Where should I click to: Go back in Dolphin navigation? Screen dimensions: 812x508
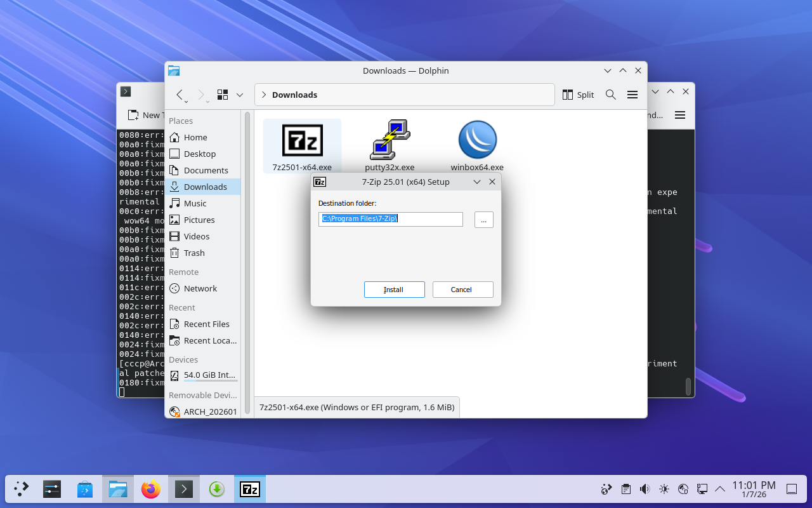[x=180, y=95]
